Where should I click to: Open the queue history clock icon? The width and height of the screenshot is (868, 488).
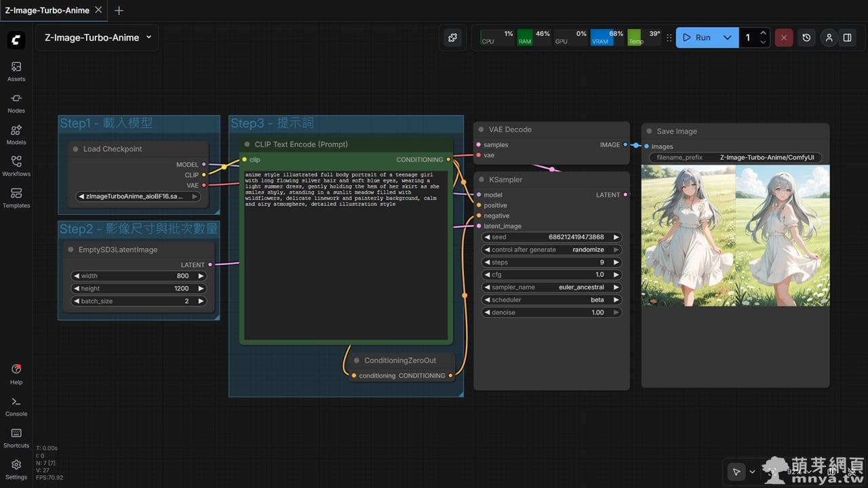tap(806, 38)
